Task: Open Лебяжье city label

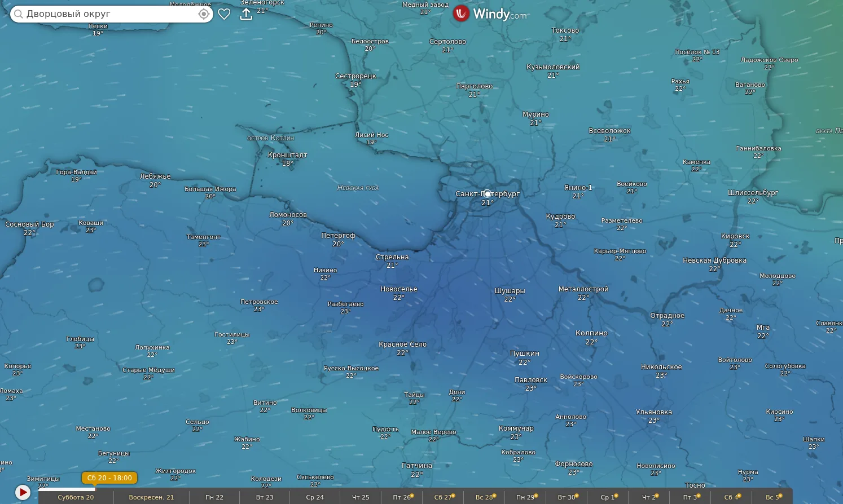Action: point(155,176)
